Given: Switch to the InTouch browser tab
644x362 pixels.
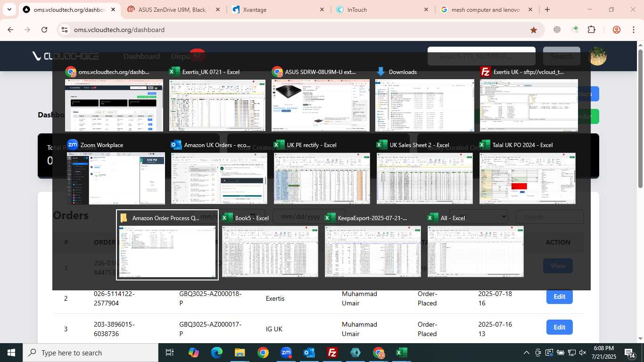Looking at the screenshot, I should (383, 9).
